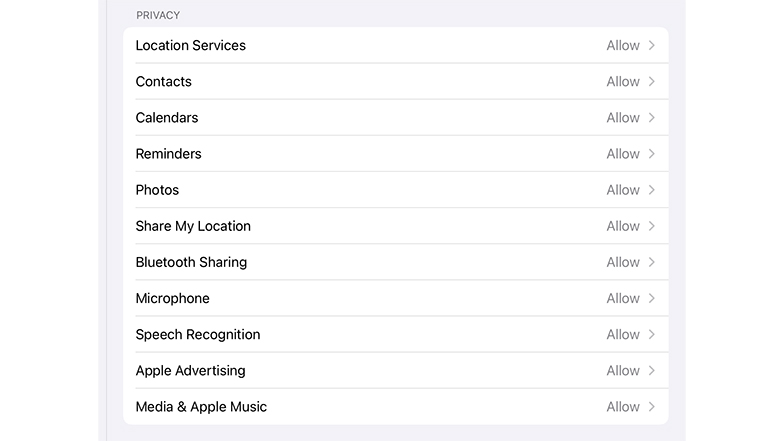
Task: Click the Allow value for Reminders
Action: (x=623, y=153)
